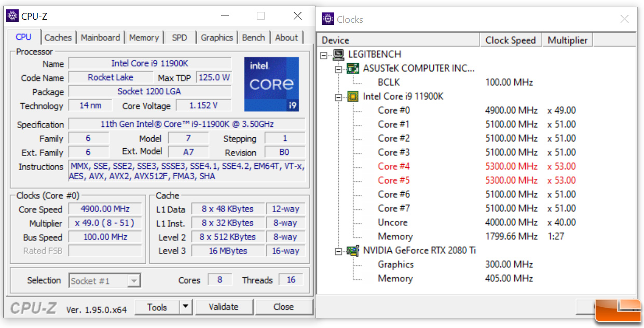Select the Core #0 row
Viewport: 644px width, 328px height.
click(x=394, y=110)
